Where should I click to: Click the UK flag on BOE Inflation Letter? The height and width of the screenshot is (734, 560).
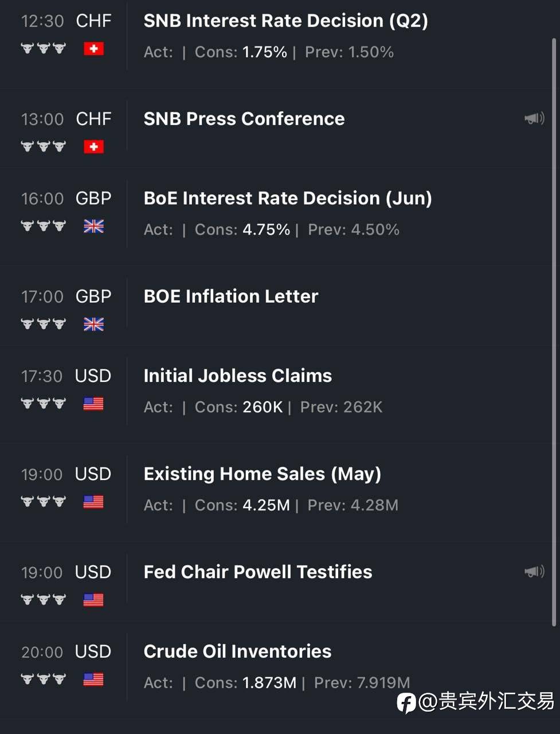pos(93,325)
